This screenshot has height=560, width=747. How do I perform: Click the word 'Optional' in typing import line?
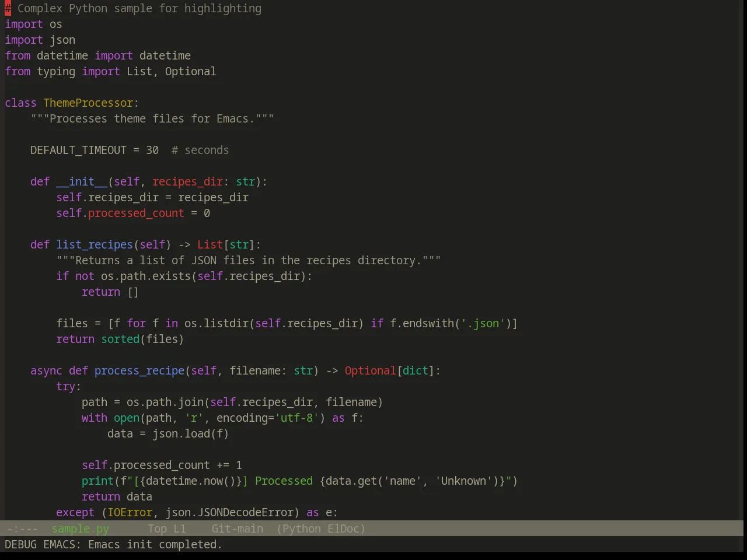tap(190, 71)
